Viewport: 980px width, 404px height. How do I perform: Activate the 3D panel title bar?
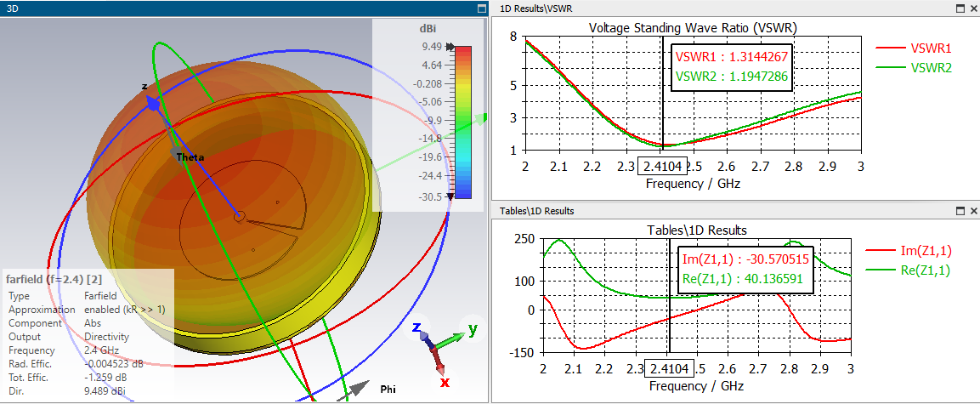pyautogui.click(x=212, y=8)
